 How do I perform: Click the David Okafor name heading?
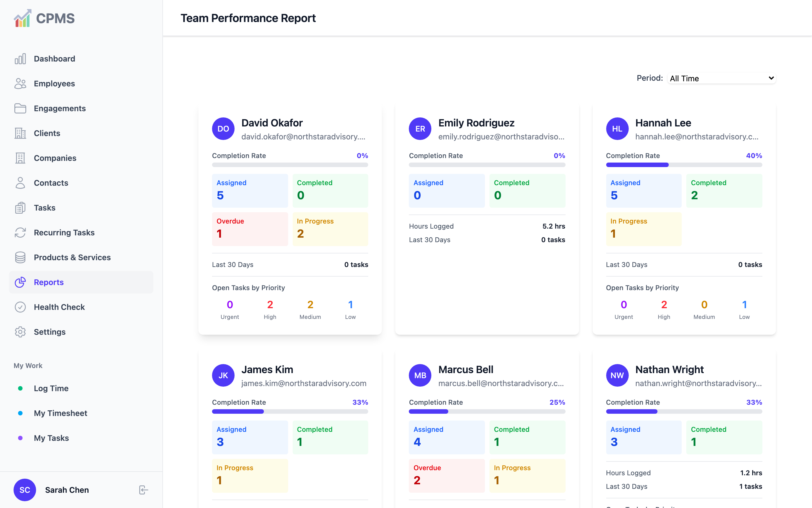tap(272, 123)
